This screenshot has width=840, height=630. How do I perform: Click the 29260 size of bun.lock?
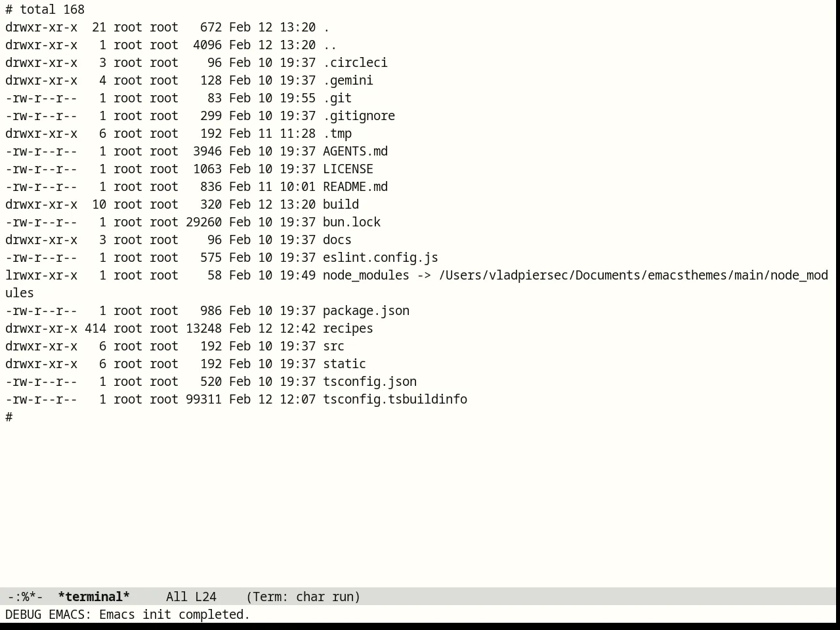(203, 222)
